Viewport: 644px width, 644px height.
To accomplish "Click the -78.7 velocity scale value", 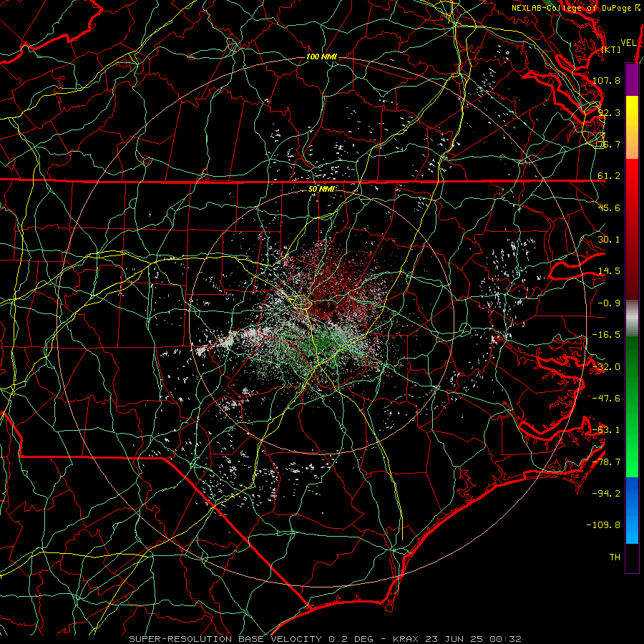I will (x=606, y=462).
